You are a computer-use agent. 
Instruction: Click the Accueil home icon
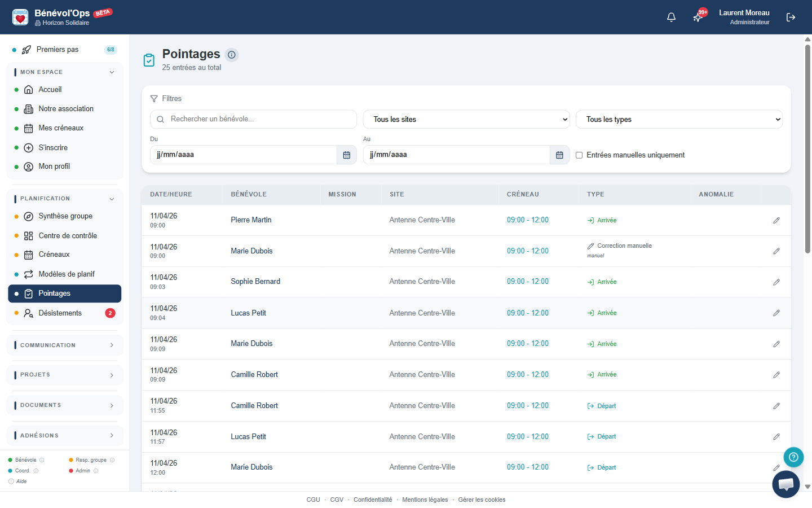(29, 90)
